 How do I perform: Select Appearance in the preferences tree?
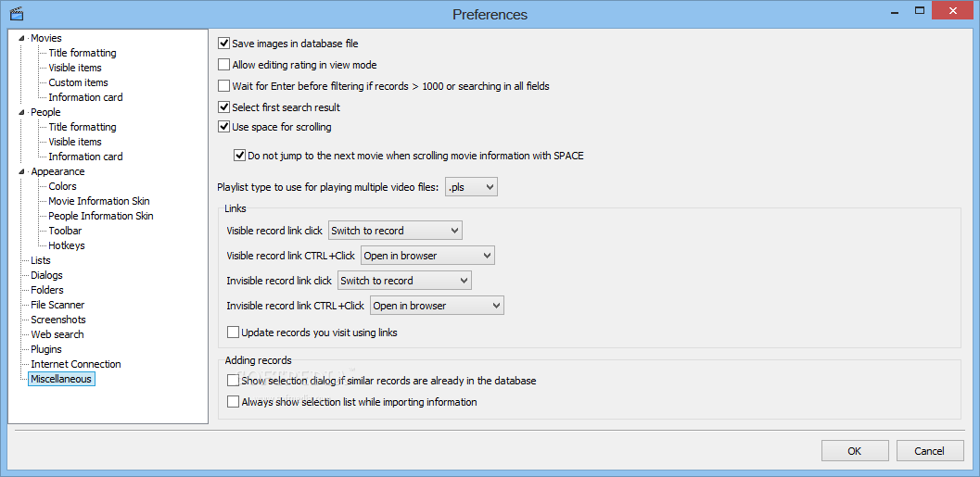point(57,171)
